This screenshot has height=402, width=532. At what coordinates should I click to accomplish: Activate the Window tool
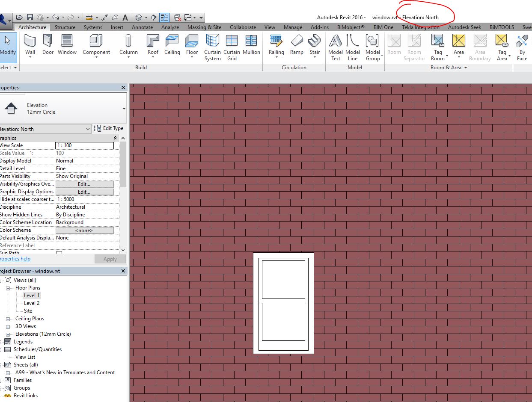click(67, 45)
